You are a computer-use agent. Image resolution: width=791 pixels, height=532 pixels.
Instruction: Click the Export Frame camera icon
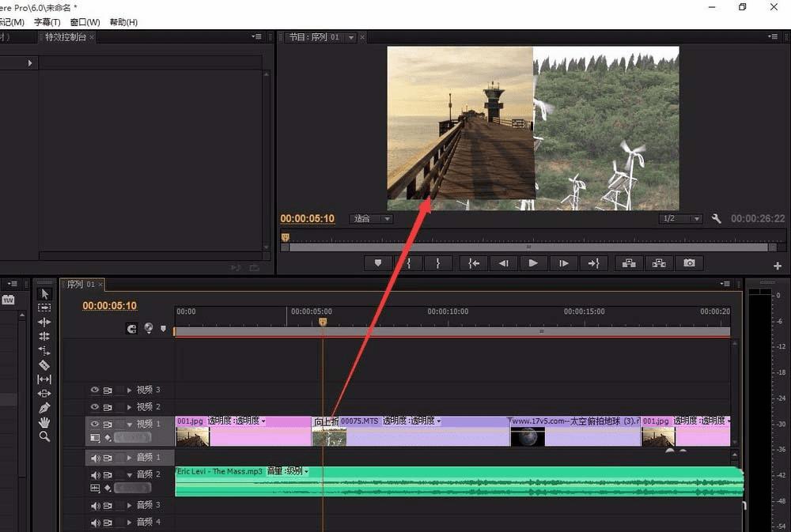689,263
